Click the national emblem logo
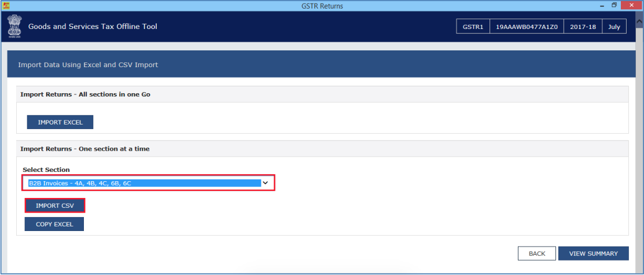Image resolution: width=644 pixels, height=275 pixels. tap(14, 27)
